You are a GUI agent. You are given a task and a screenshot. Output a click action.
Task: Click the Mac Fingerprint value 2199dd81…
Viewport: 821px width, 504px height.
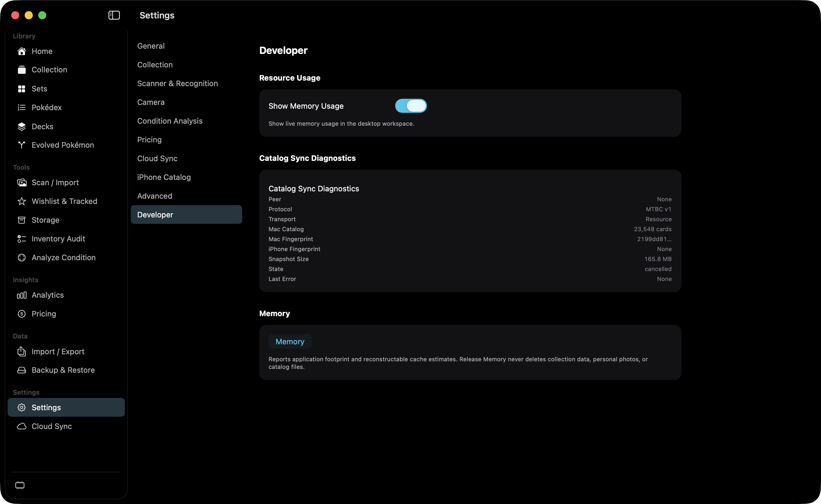[x=654, y=239]
